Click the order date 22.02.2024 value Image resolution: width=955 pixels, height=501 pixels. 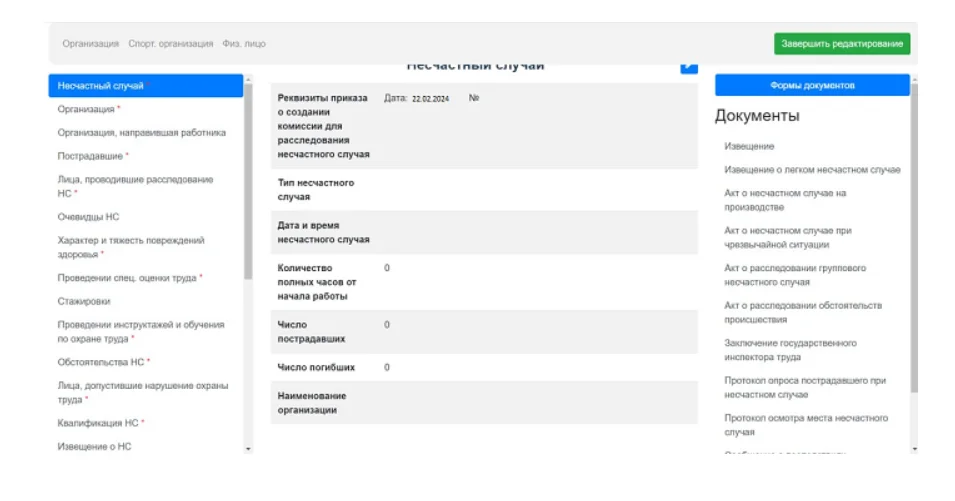pos(430,99)
